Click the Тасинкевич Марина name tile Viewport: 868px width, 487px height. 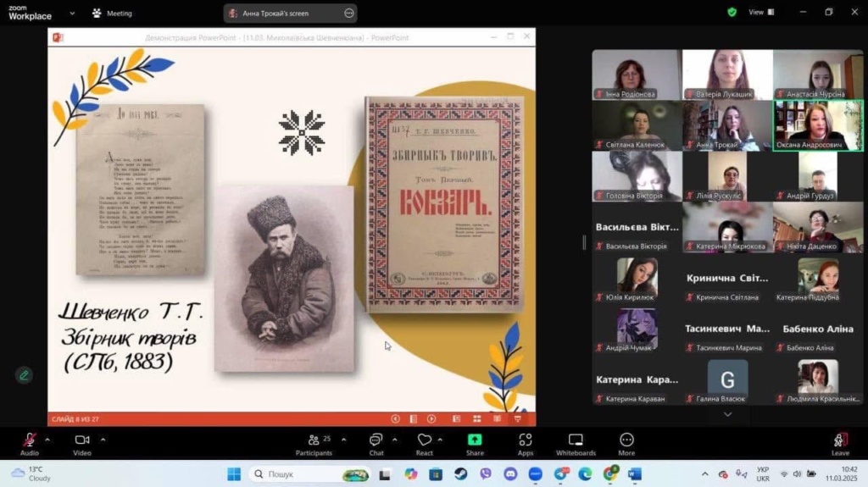[727, 334]
